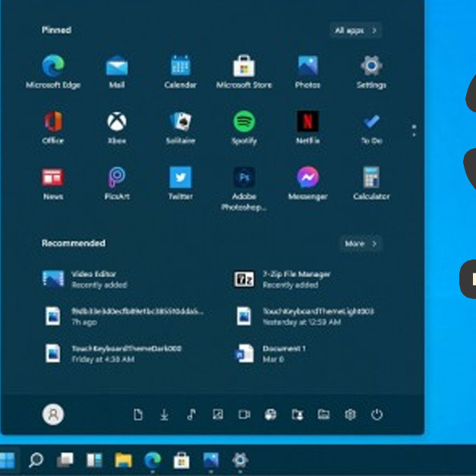
Task: Open Messenger app
Action: (x=307, y=183)
